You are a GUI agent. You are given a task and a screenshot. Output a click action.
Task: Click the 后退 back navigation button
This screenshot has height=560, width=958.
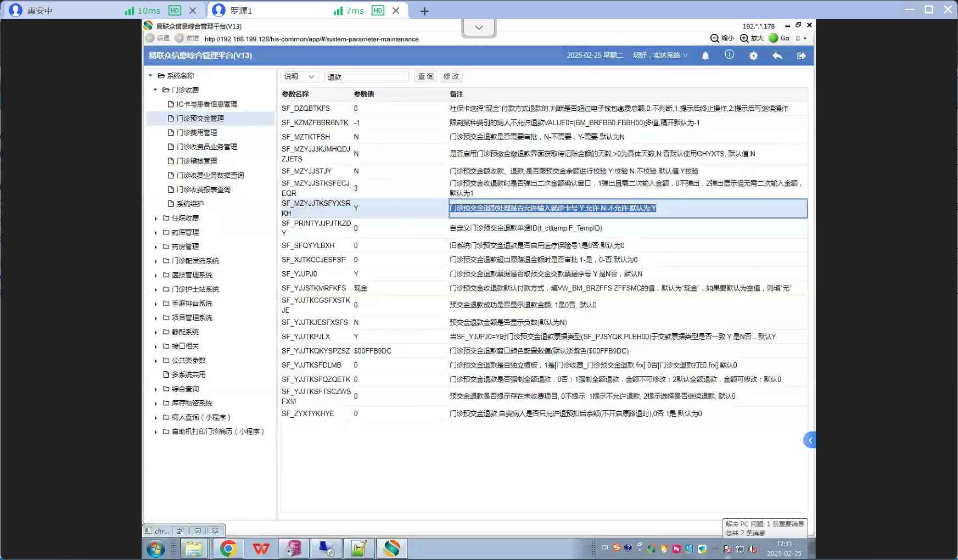158,38
